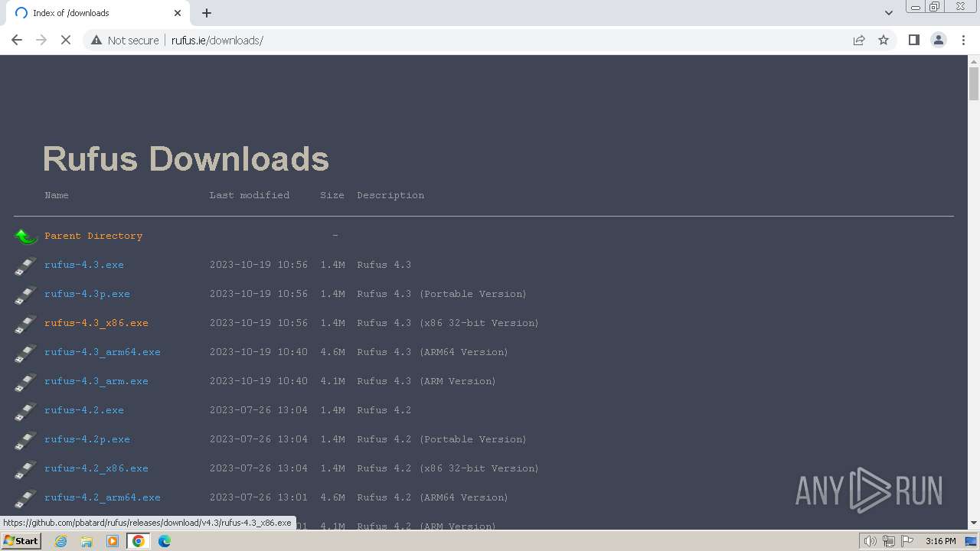Click the USB icon beside rufus-4.3_x86.exe
Viewport: 980px width, 551px height.
click(25, 324)
